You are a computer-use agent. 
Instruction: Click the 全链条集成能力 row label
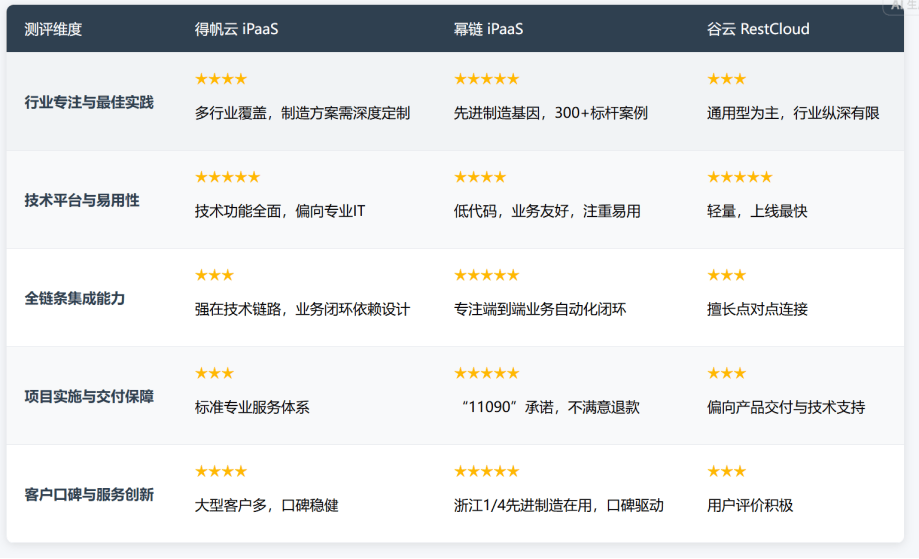tap(75, 298)
